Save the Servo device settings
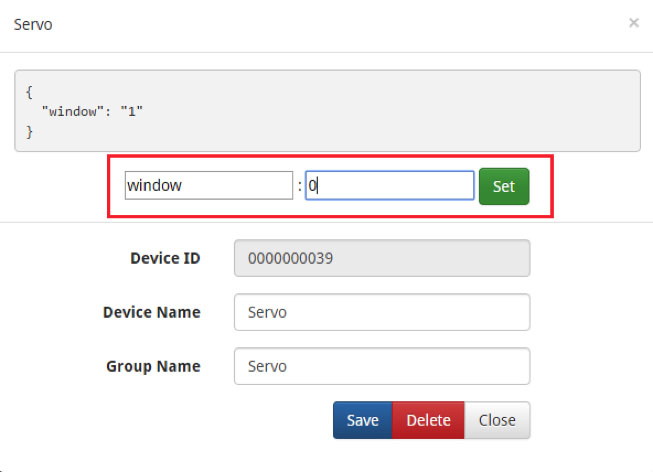Screen dimensions: 653x472 tap(362, 420)
